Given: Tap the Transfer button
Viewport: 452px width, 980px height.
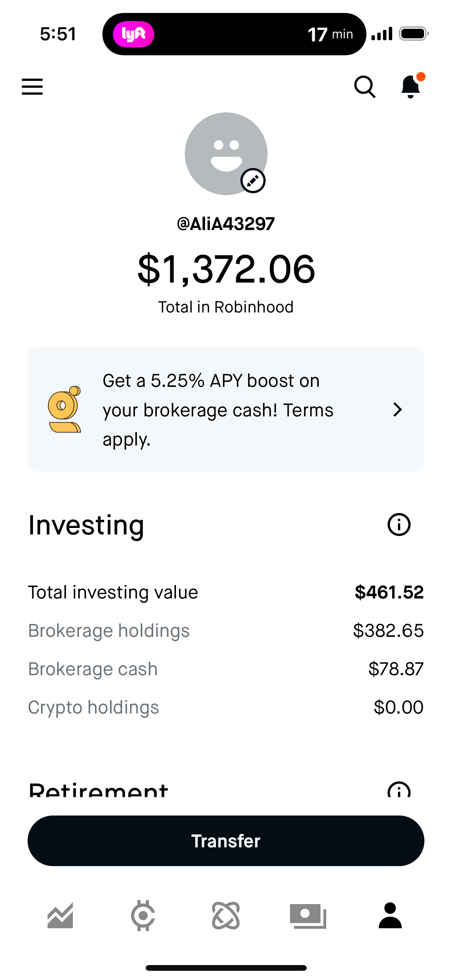Looking at the screenshot, I should [x=226, y=840].
